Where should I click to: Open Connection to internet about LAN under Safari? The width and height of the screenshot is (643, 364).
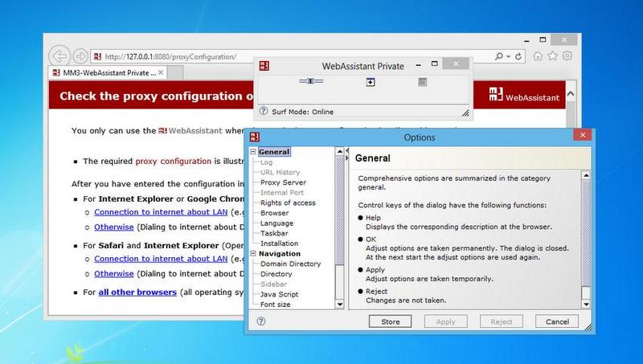pyautogui.click(x=161, y=259)
